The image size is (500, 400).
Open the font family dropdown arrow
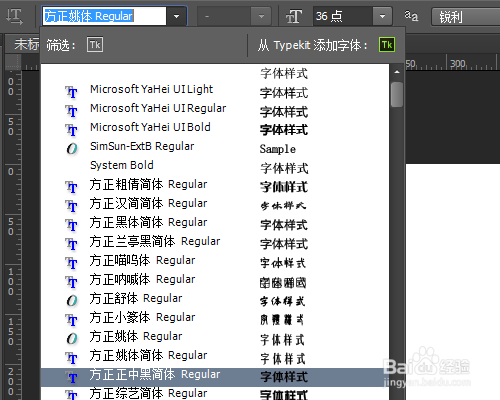click(177, 16)
